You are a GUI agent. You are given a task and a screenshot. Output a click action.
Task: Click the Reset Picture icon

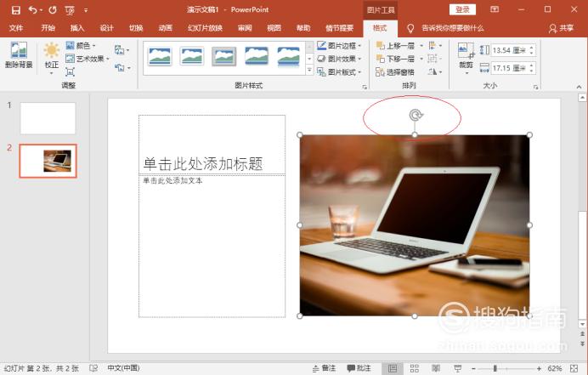coord(122,67)
